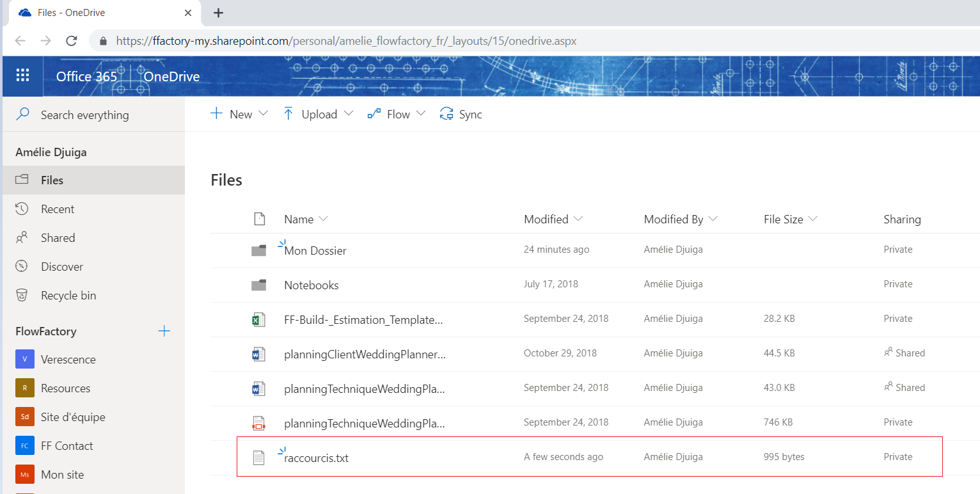This screenshot has width=980, height=494.
Task: Click the Notebooks folder icon
Action: pos(258,285)
